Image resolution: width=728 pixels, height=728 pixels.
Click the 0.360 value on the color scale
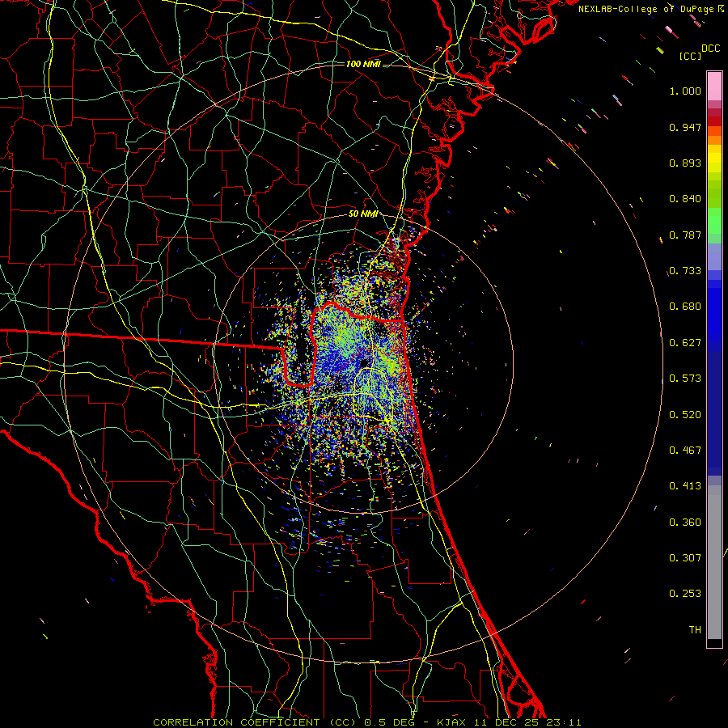coord(685,523)
